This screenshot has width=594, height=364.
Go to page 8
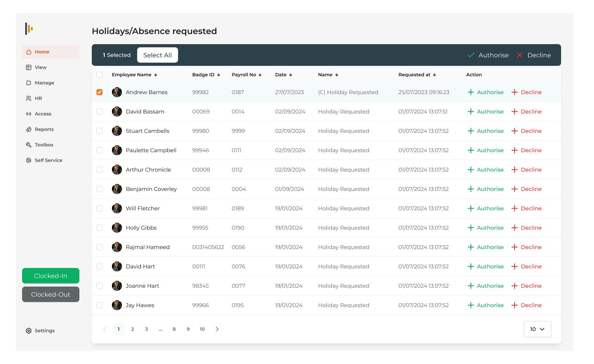pos(174,329)
